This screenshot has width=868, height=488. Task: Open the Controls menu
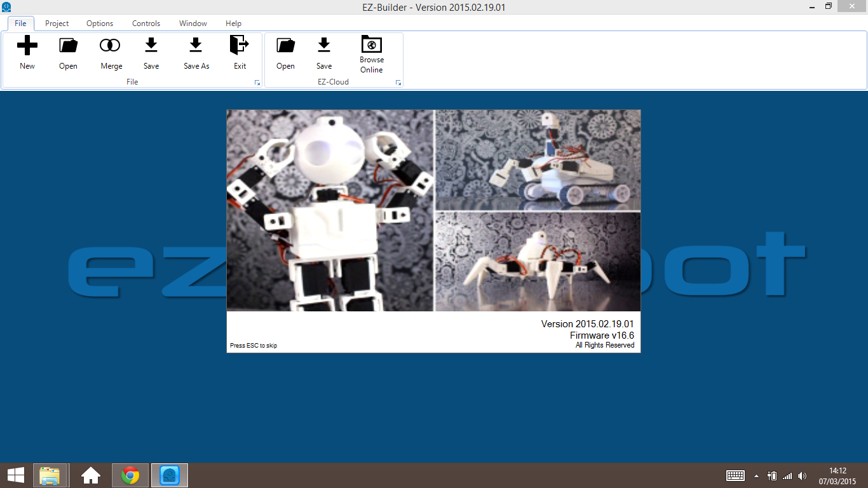(x=146, y=24)
